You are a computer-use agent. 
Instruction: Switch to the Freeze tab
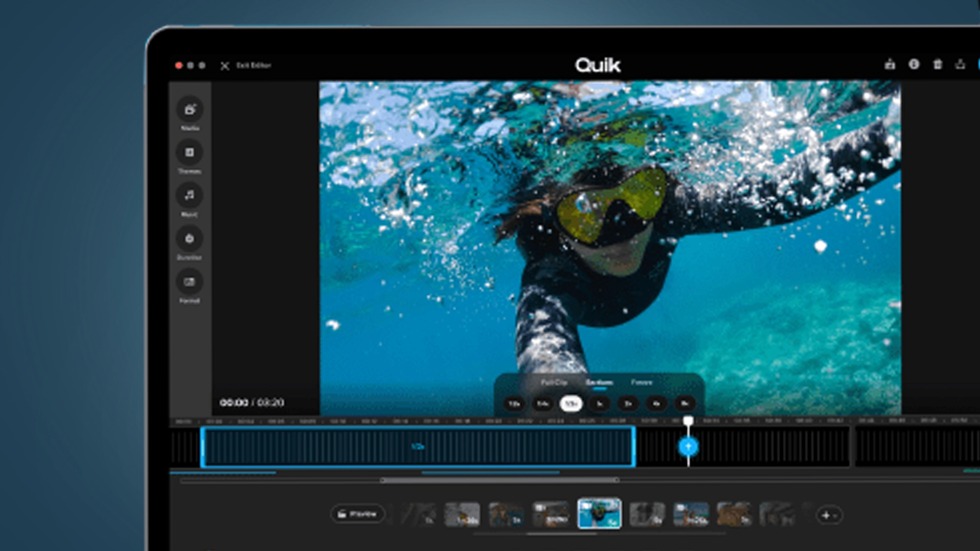[641, 383]
